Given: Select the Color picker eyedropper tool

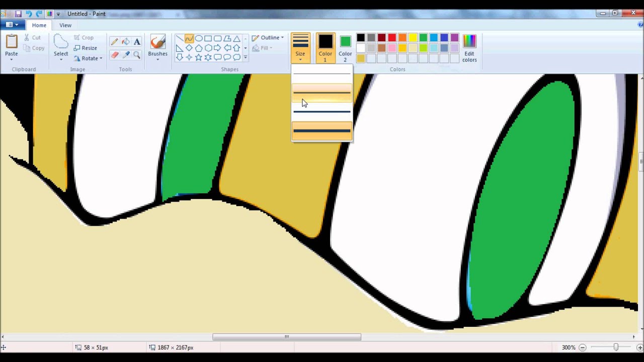Looking at the screenshot, I should [x=125, y=55].
